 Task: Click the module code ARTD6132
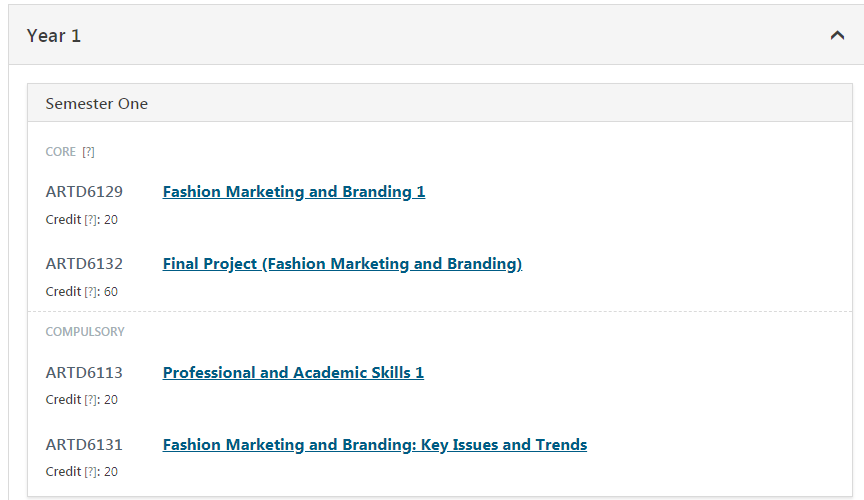(x=84, y=264)
